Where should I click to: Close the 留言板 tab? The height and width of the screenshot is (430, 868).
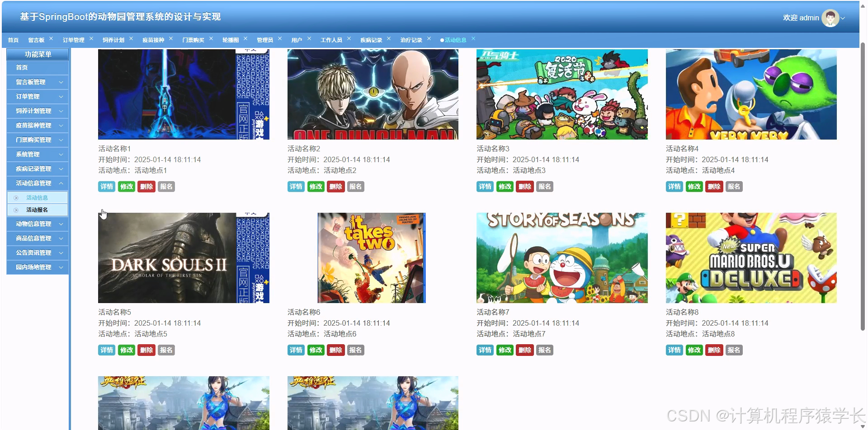(x=51, y=38)
